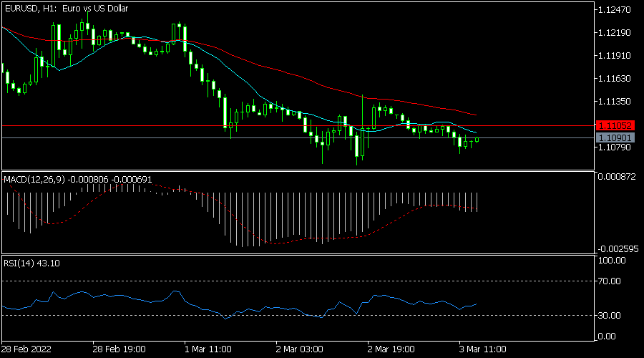Click the 28 Feb 2022 time label
644x358 pixels.
pos(26,349)
